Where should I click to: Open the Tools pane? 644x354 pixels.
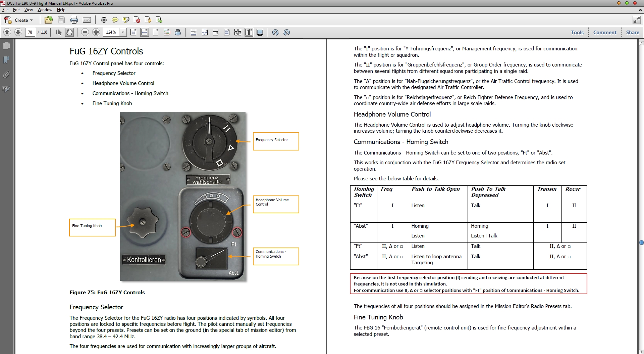(x=577, y=32)
